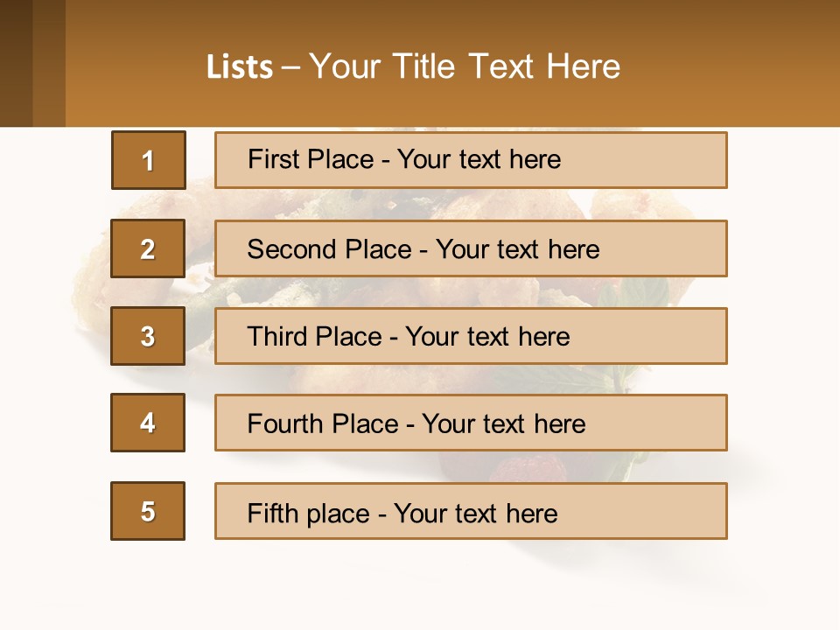Click the header banner right of the title
This screenshot has height=630, width=840.
click(x=735, y=66)
